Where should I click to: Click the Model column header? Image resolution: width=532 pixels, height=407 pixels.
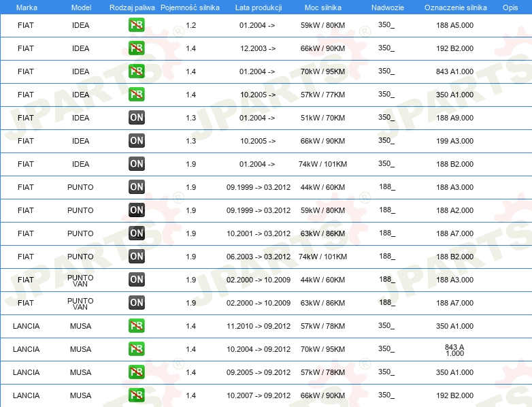point(81,7)
